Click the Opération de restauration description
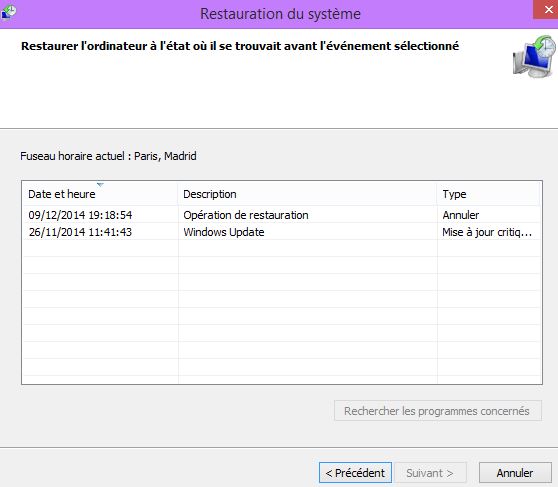The width and height of the screenshot is (558, 487). [246, 215]
